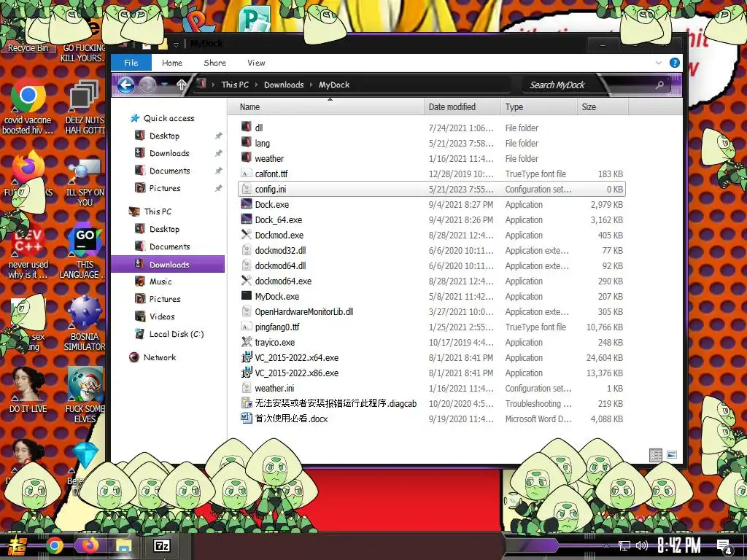Open the Explorer help question mark icon
The image size is (747, 560).
click(675, 63)
